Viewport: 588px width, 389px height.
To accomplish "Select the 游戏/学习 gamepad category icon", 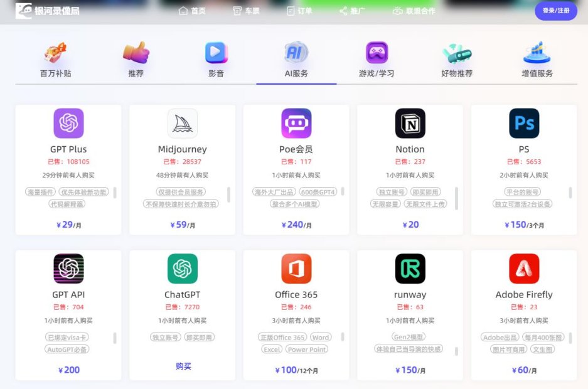I will tap(377, 53).
